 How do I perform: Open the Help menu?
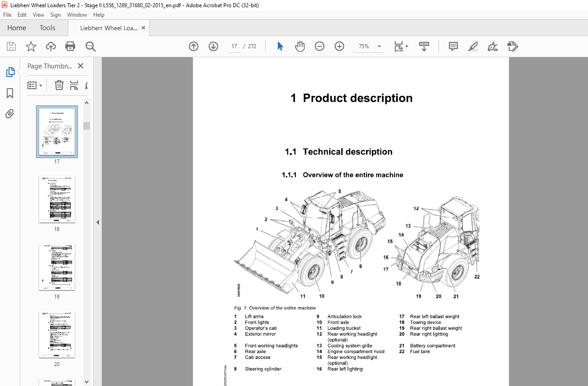coord(99,15)
